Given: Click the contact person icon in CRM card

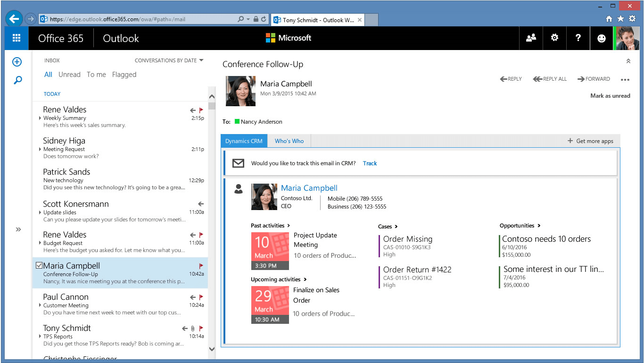Looking at the screenshot, I should point(239,189).
